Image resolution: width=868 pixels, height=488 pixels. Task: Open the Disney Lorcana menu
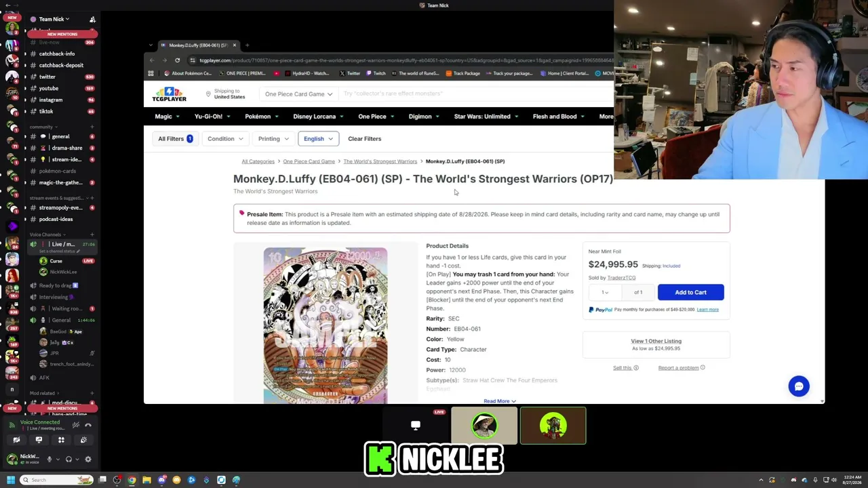pyautogui.click(x=318, y=117)
